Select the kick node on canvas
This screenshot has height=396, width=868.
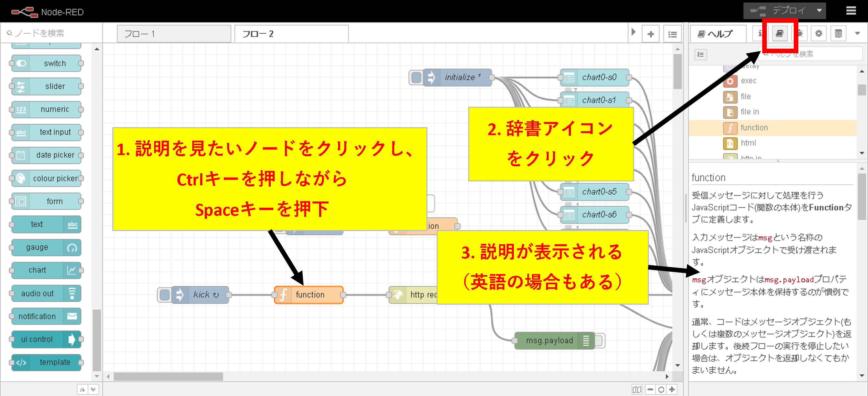pos(200,295)
